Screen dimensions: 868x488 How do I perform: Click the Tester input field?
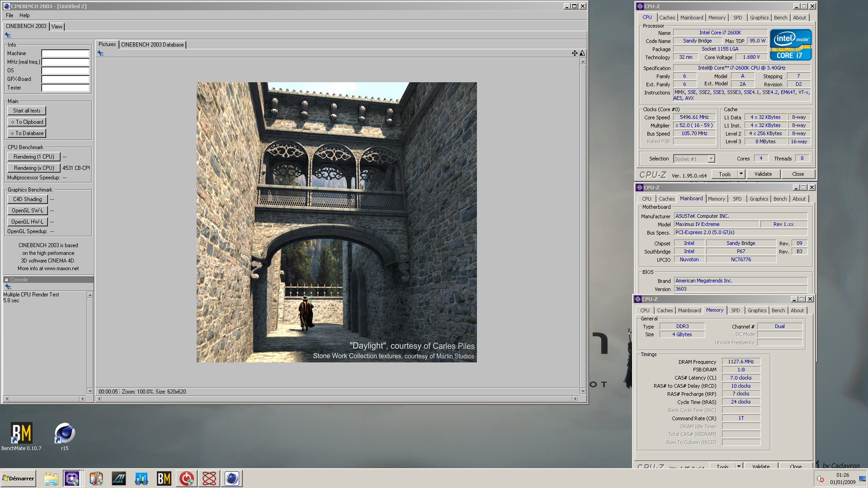point(66,88)
